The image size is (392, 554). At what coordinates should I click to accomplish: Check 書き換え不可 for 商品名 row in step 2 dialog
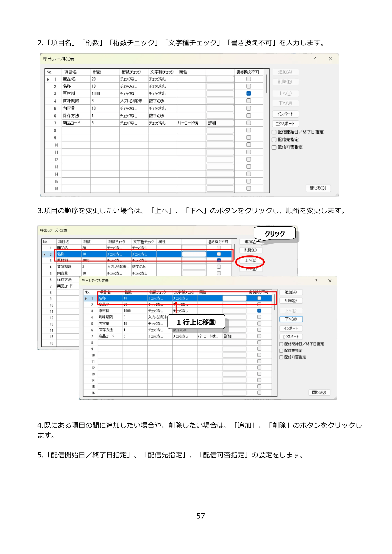pyautogui.click(x=248, y=79)
